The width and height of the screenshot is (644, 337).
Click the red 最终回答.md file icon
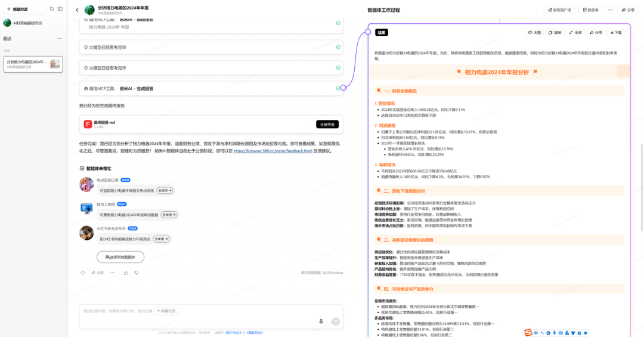coord(88,124)
